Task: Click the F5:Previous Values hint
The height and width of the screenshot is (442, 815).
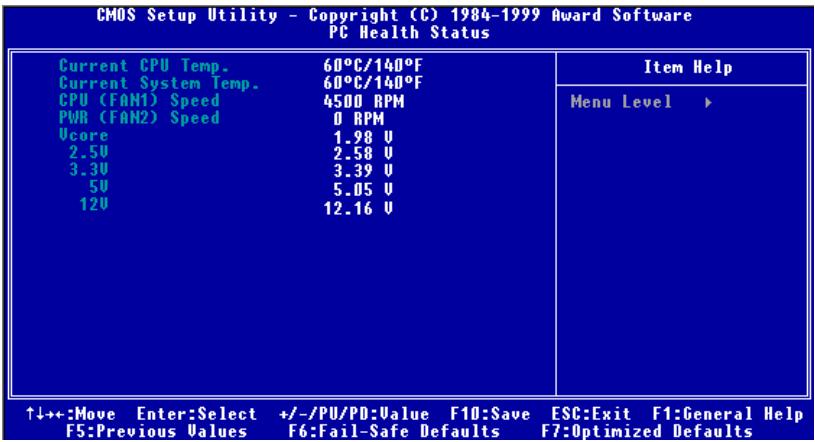Action: pos(156,431)
